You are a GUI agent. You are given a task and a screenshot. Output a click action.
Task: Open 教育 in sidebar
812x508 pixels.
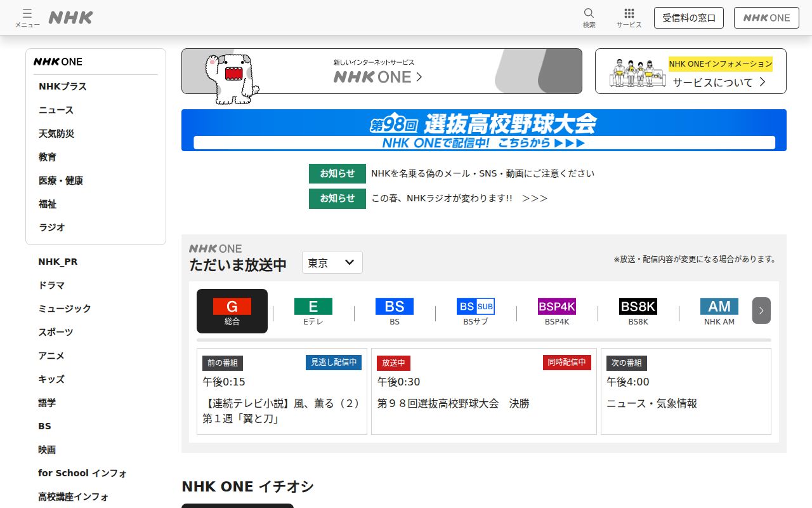click(48, 157)
